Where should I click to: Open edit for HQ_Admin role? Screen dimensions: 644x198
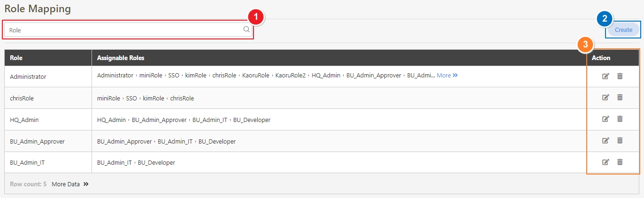click(606, 119)
